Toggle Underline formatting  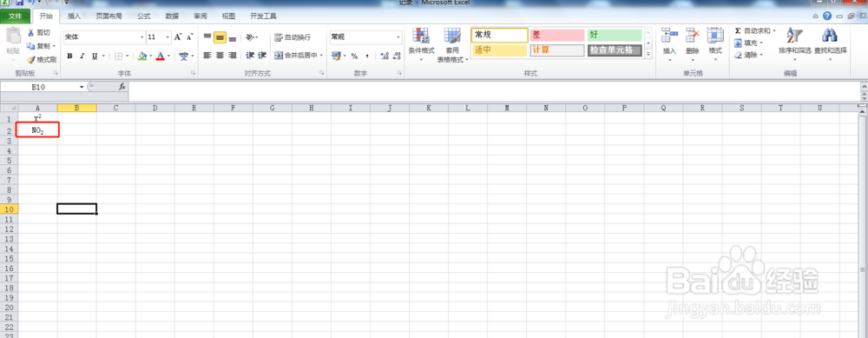coord(94,56)
